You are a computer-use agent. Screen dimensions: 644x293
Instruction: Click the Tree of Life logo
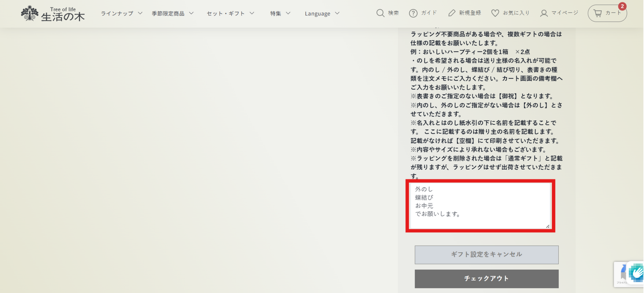pos(53,13)
